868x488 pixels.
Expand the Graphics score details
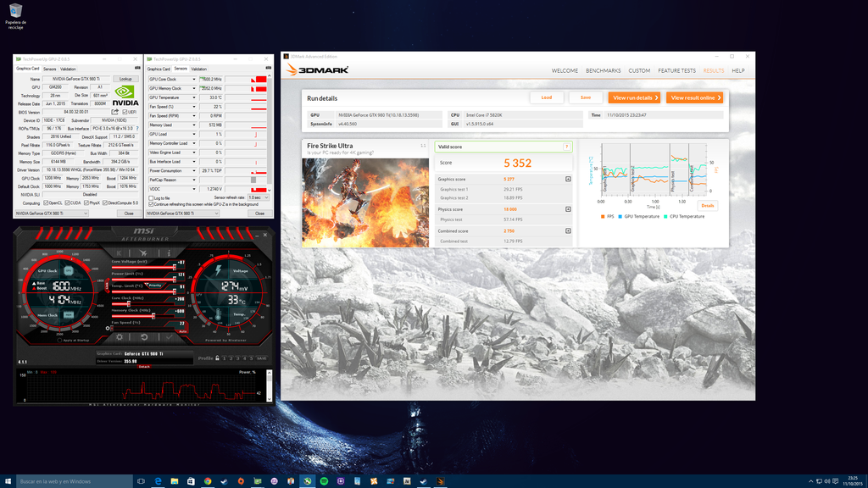click(x=568, y=180)
